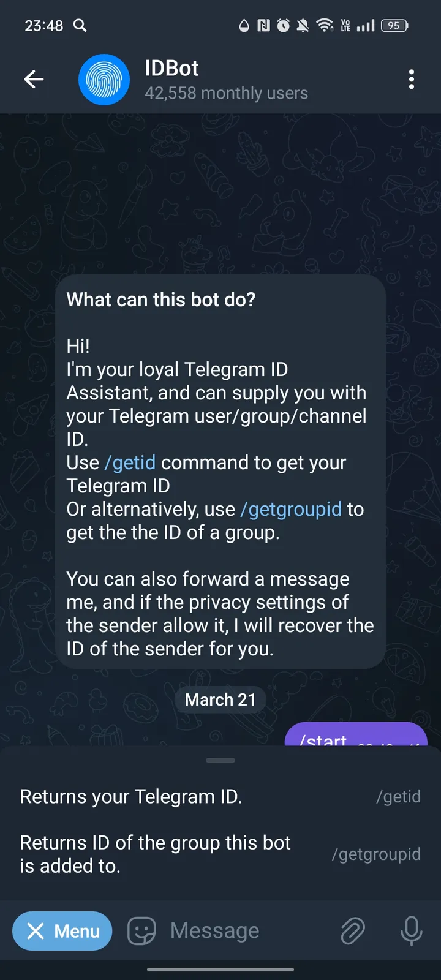Tap IDBot's fingerprint profile avatar

[104, 79]
